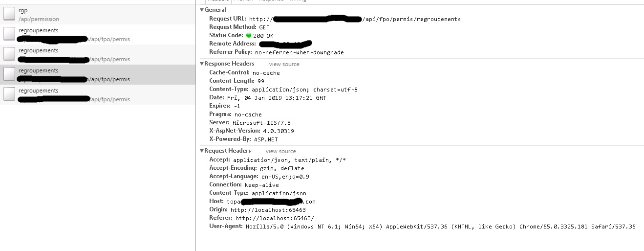Click the file icon of the second regroupements request
Viewport: 644px width, 251px height.
9,54
